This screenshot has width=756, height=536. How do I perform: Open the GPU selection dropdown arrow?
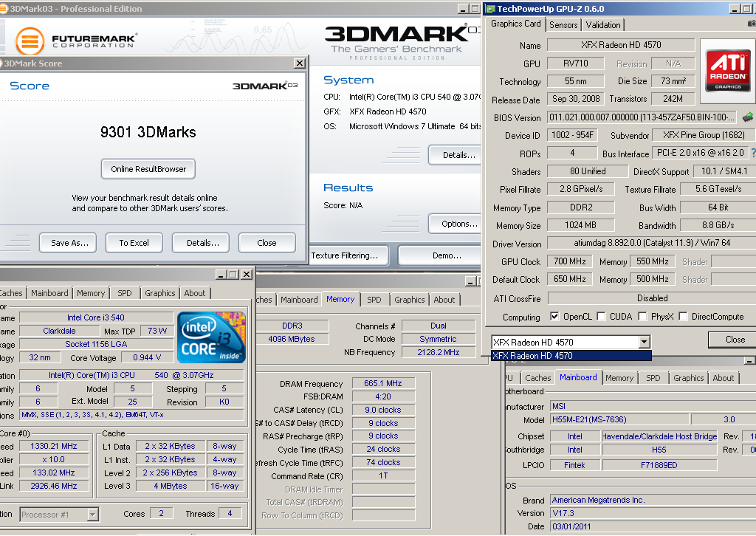(x=644, y=343)
